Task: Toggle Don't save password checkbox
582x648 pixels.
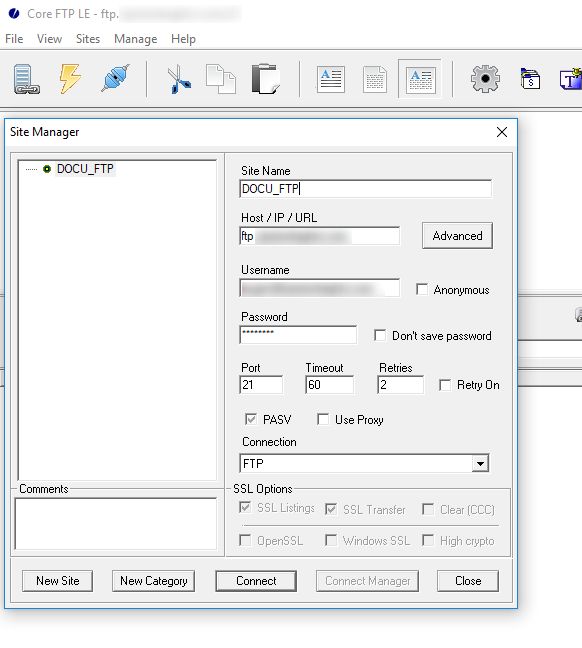Action: [x=380, y=335]
